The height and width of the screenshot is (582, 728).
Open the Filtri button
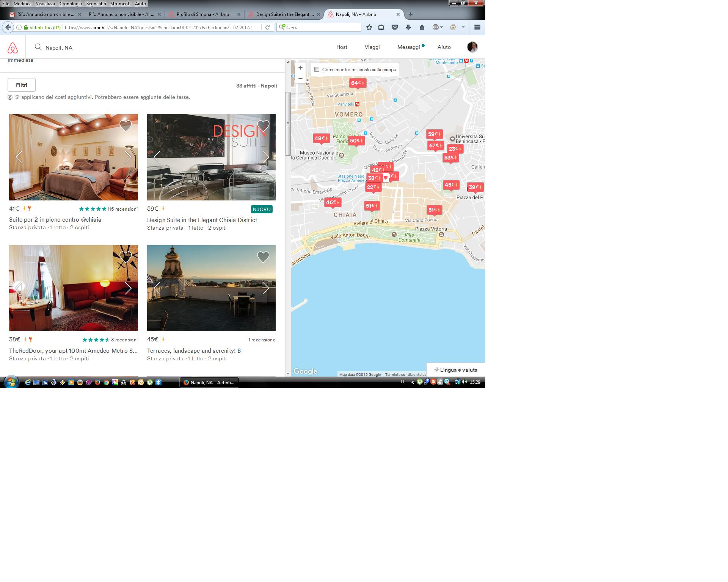[22, 85]
